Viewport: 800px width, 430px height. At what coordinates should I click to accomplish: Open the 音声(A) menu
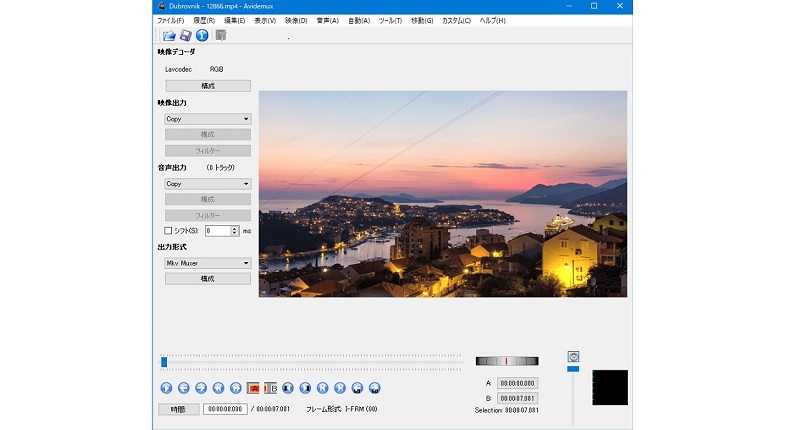(327, 20)
